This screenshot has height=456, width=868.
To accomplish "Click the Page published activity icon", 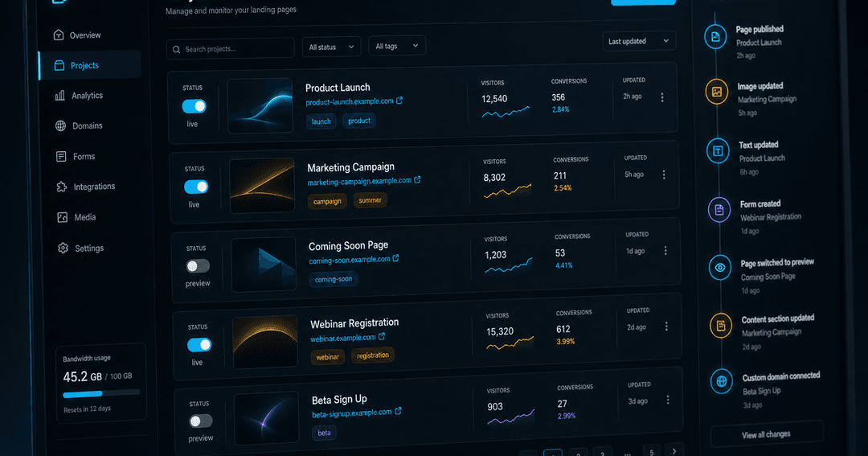I will (715, 36).
